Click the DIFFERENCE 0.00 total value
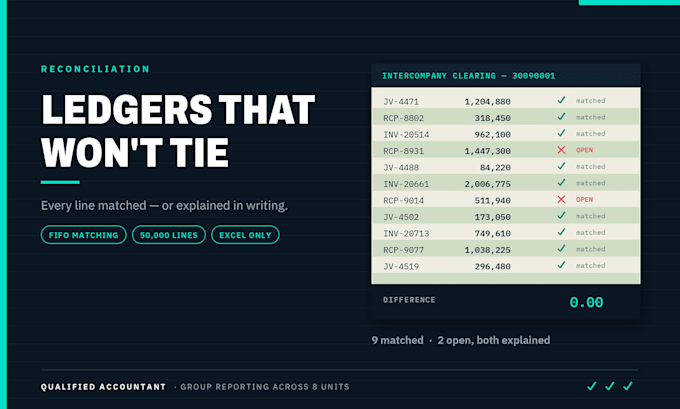Image resolution: width=680 pixels, height=409 pixels. pos(586,302)
